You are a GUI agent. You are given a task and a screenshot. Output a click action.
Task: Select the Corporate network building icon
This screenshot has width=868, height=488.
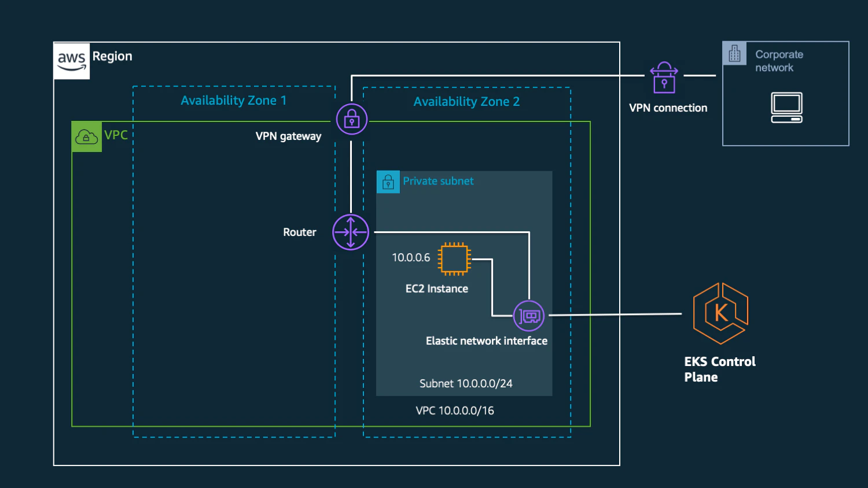click(735, 54)
